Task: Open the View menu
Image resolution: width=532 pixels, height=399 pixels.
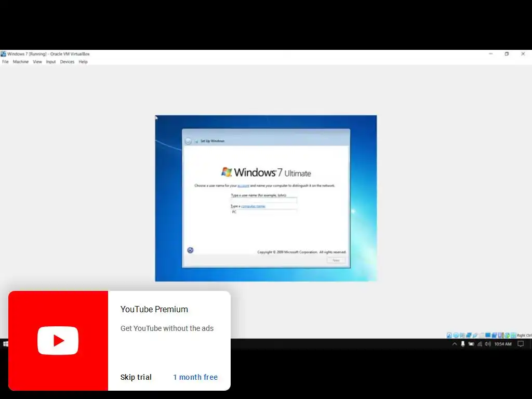Action: [x=37, y=62]
